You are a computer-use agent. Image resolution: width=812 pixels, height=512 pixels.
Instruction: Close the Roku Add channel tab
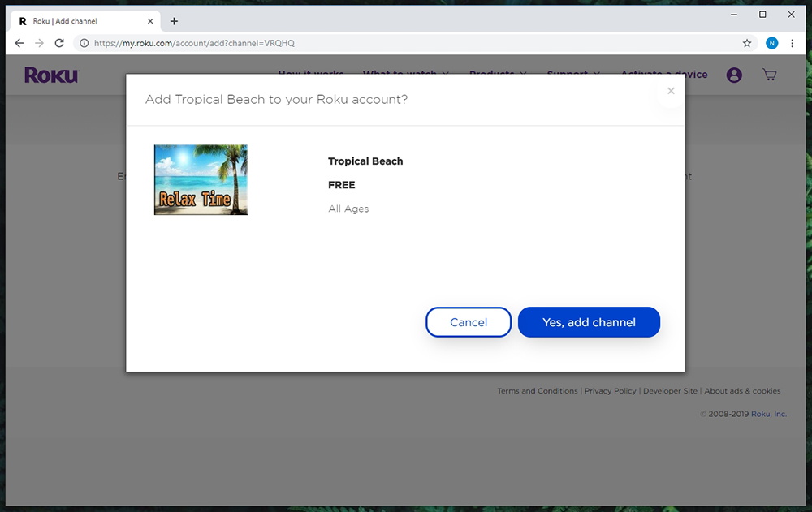tap(150, 21)
